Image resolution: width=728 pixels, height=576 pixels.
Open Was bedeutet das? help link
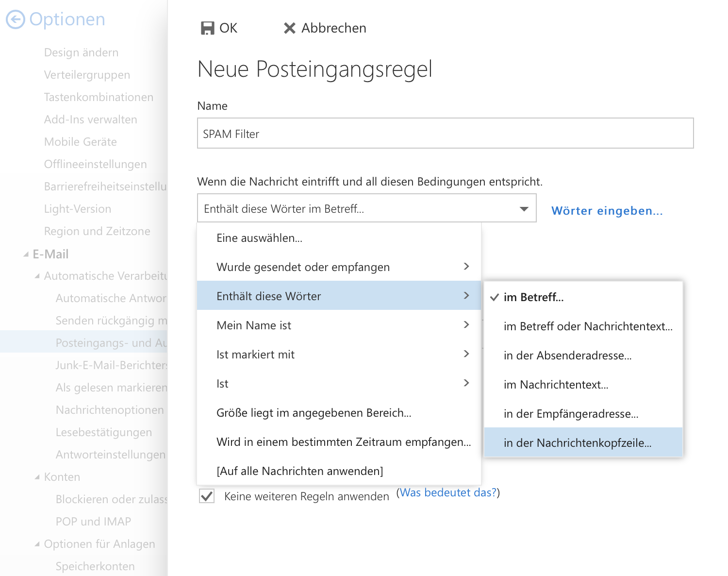click(x=448, y=492)
